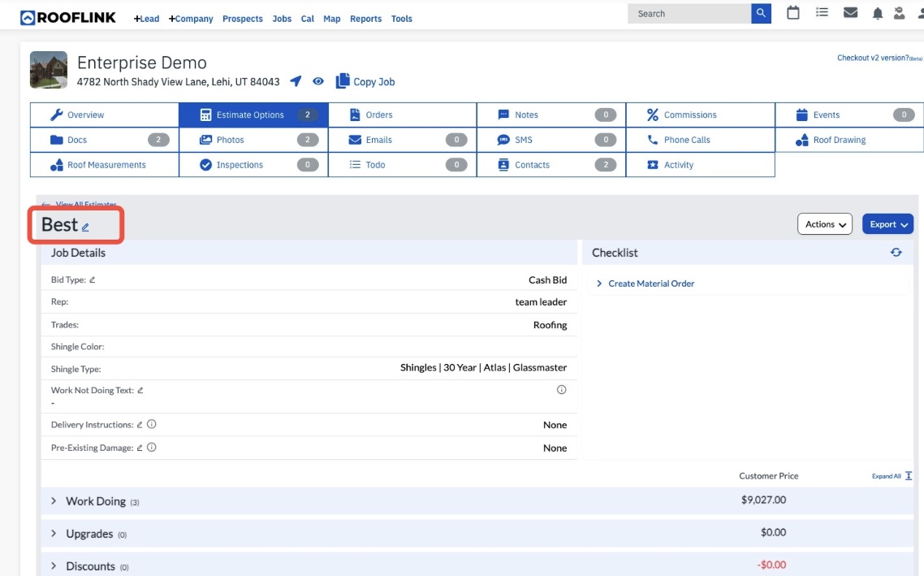Edit Pre-Existing Damage pencil icon
Image resolution: width=924 pixels, height=576 pixels.
pyautogui.click(x=140, y=448)
